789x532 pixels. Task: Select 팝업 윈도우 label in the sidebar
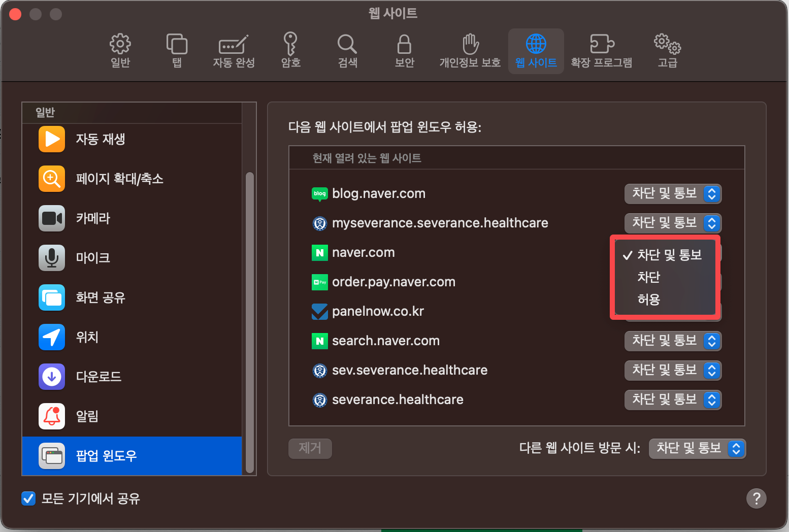pyautogui.click(x=107, y=456)
